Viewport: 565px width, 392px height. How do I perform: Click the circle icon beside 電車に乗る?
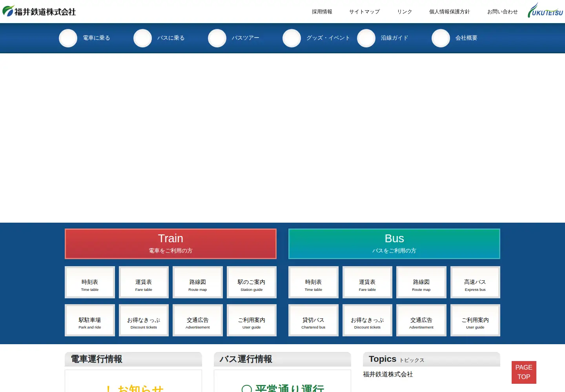pos(68,38)
